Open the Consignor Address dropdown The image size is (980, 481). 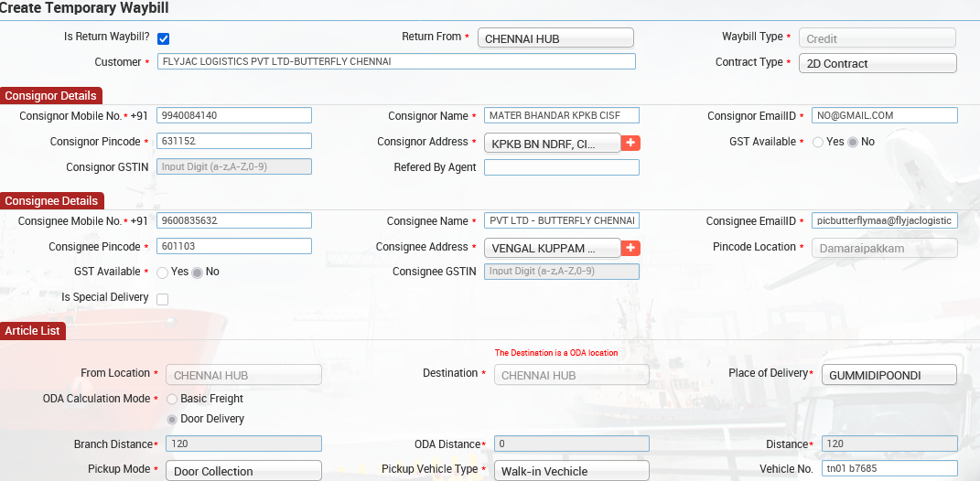pos(552,144)
